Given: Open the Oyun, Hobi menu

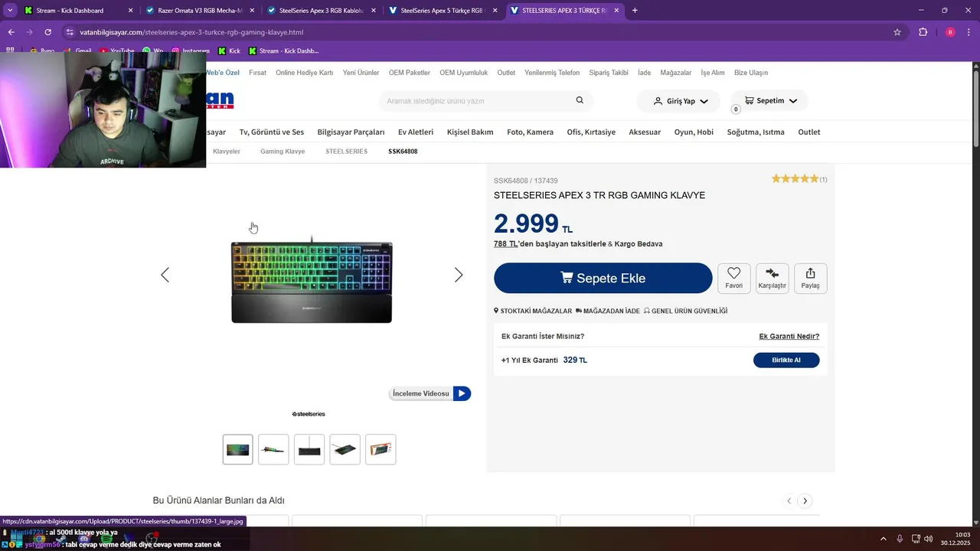Looking at the screenshot, I should pyautogui.click(x=694, y=132).
